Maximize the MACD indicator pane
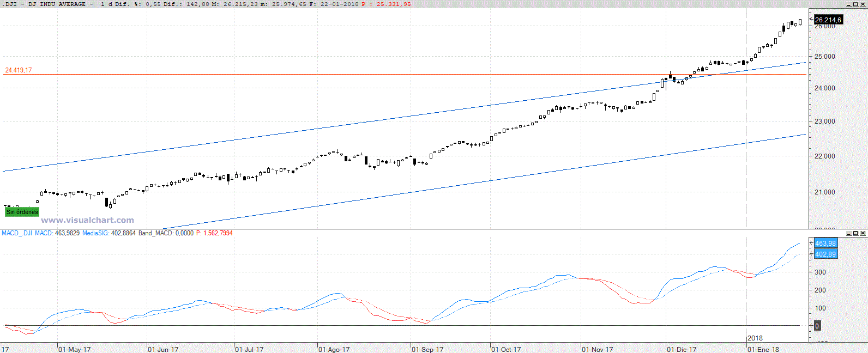 tap(855, 233)
